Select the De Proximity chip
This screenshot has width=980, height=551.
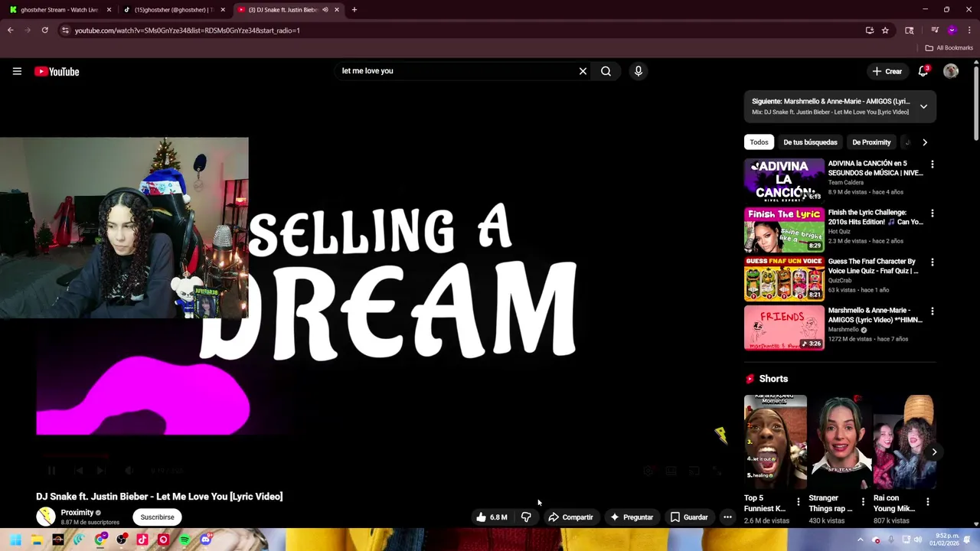coord(871,142)
